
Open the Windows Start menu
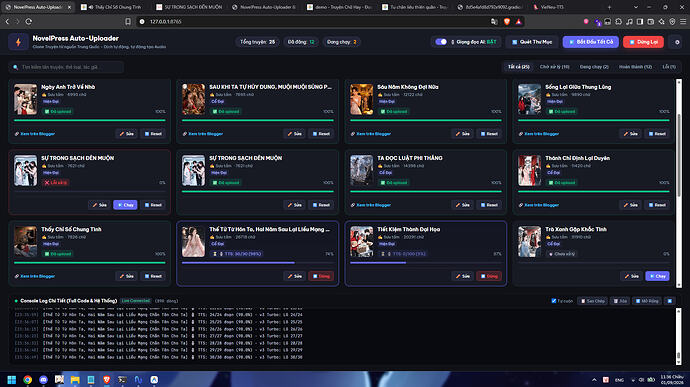(x=12, y=380)
